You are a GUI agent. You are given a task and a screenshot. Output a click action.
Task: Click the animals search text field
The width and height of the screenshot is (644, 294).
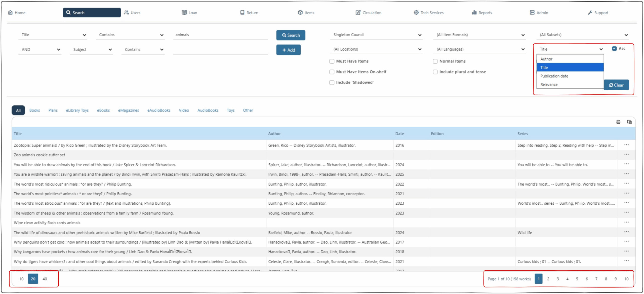click(220, 35)
